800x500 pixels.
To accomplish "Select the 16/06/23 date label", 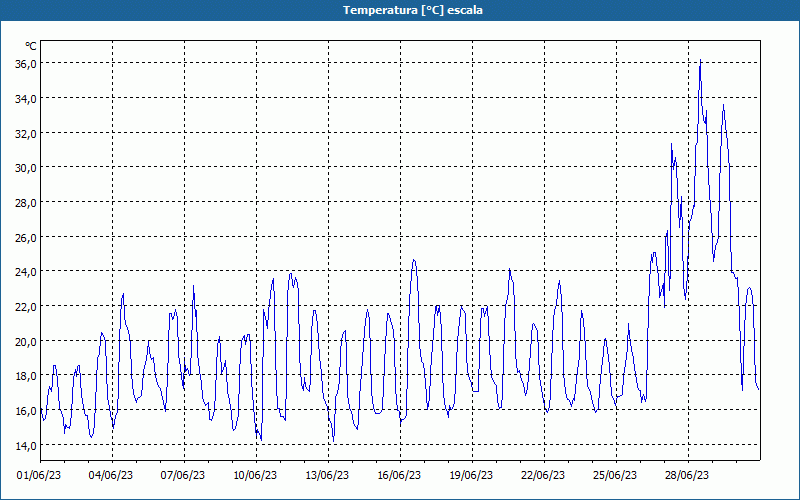I will click(x=399, y=475).
